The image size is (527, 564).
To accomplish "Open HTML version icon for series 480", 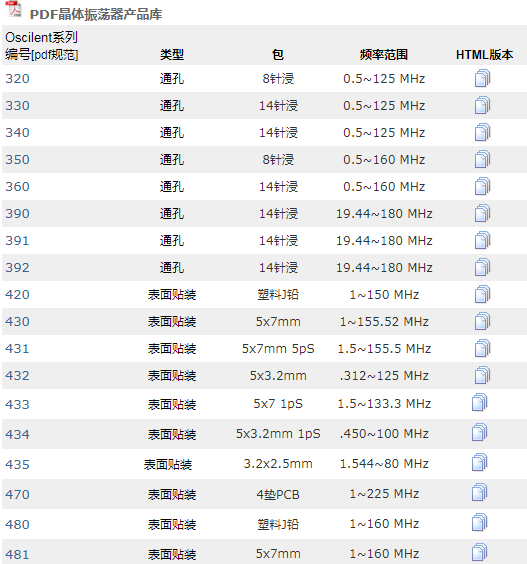I will (480, 522).
